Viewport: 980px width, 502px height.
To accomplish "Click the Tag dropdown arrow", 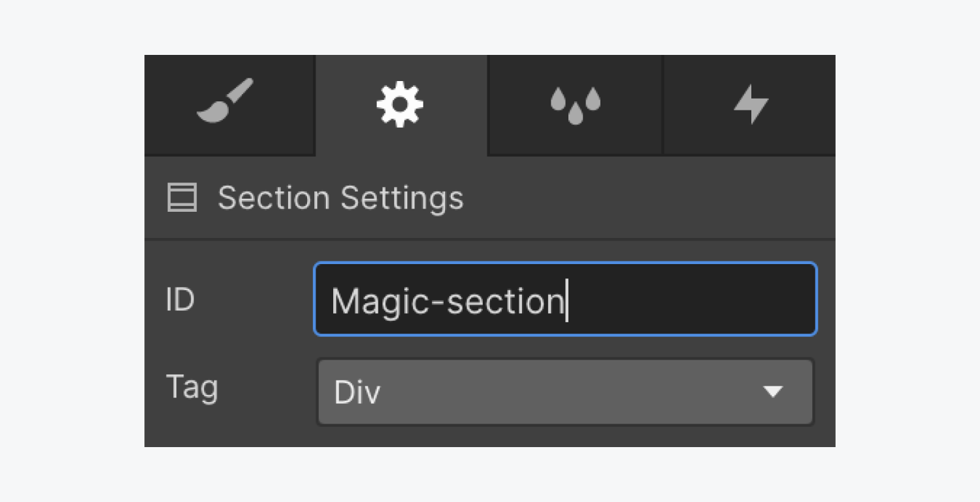I will click(774, 392).
